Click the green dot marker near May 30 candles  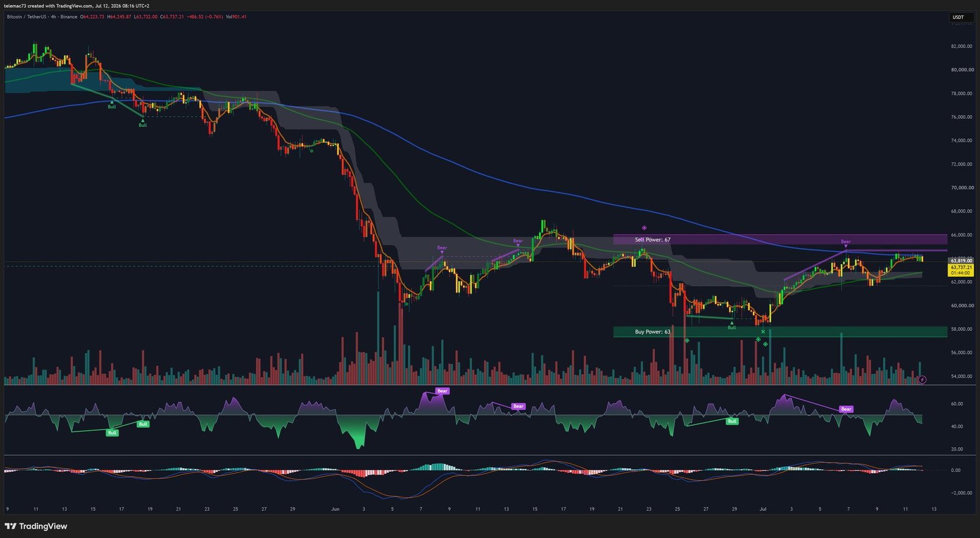tap(312, 150)
